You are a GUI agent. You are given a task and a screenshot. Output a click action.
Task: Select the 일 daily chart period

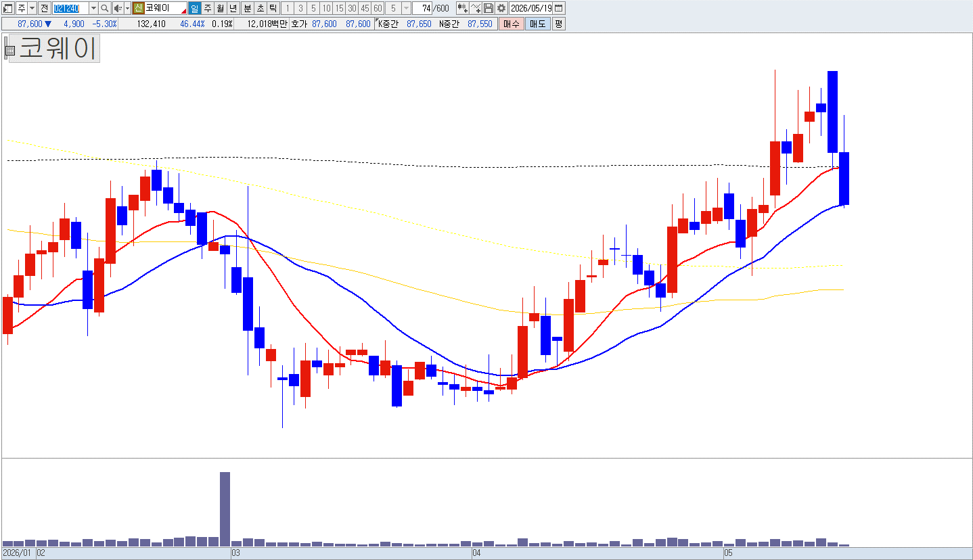(x=195, y=8)
